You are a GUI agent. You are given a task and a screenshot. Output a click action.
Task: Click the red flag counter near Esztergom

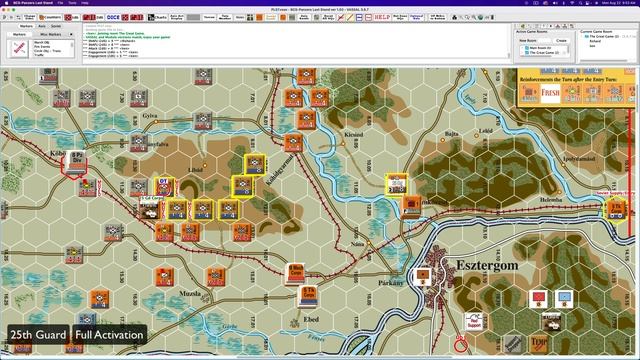(x=538, y=299)
